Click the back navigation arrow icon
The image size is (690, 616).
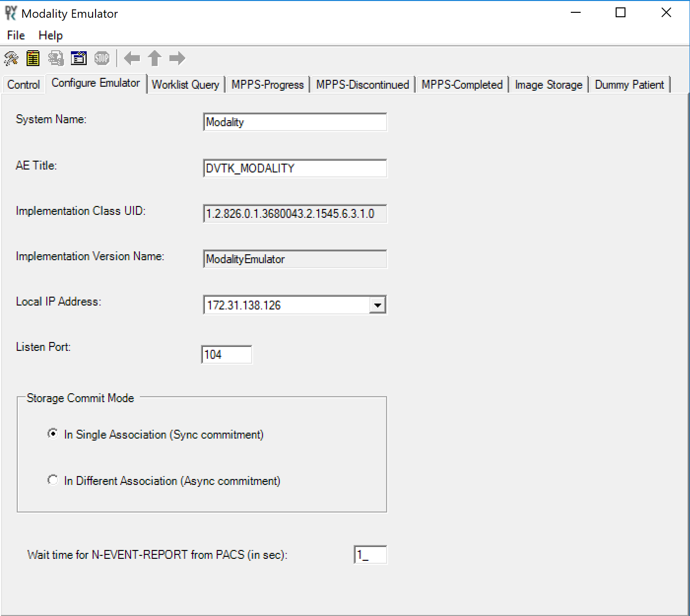(131, 58)
